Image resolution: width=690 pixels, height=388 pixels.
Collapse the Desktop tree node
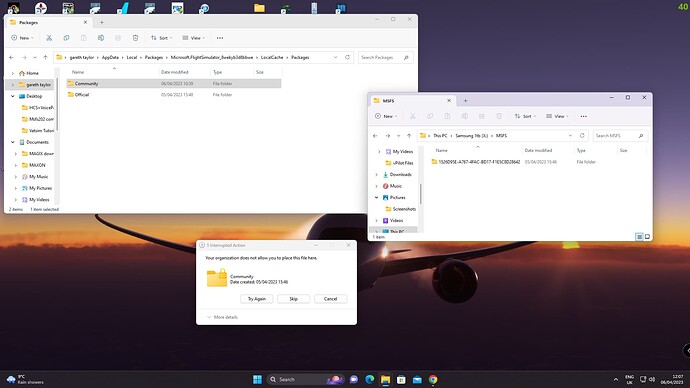click(x=13, y=96)
